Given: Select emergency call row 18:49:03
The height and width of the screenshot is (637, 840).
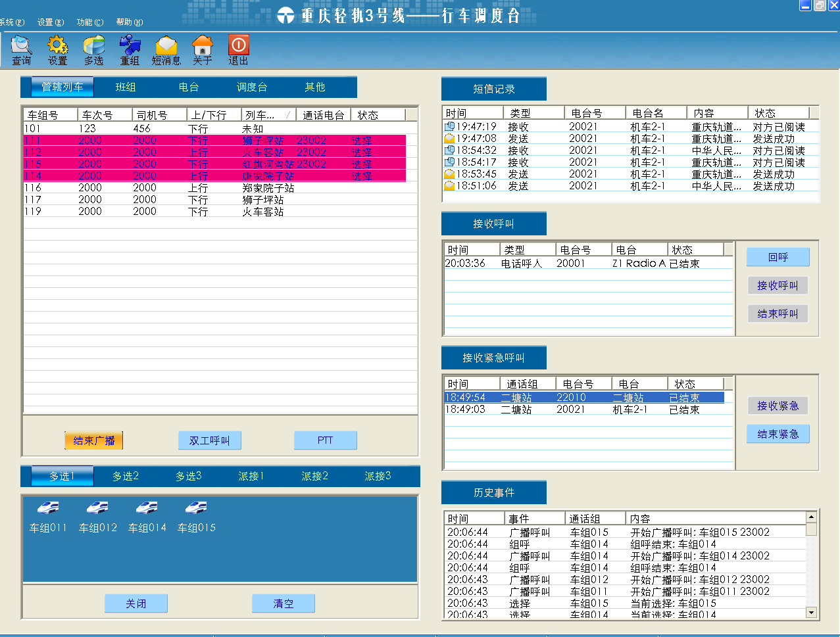Looking at the screenshot, I should tap(584, 410).
